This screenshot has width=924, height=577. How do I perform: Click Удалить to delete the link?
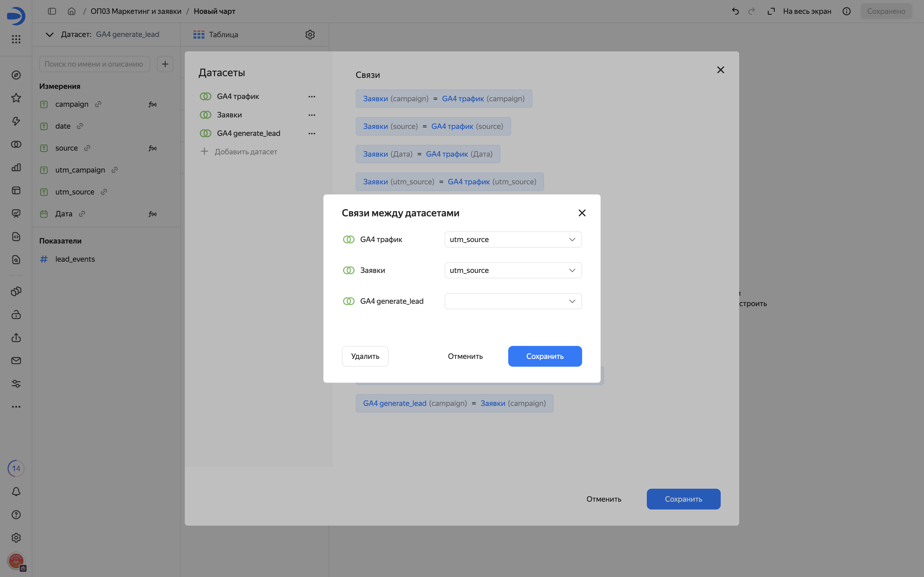pyautogui.click(x=365, y=356)
